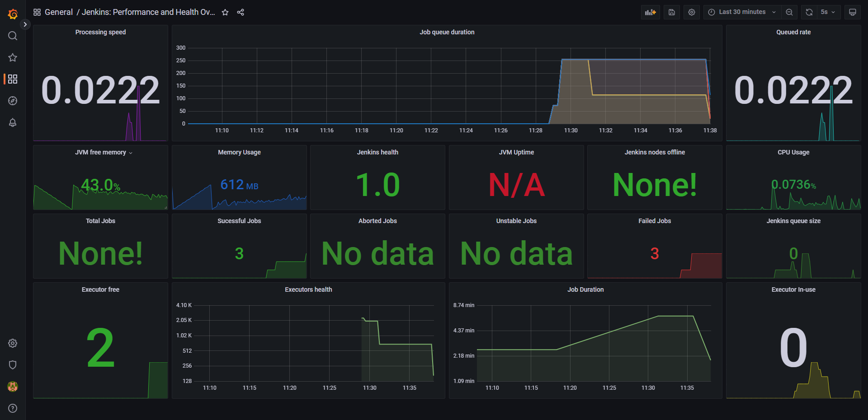868x420 pixels.
Task: Open the Executors health panel title
Action: (x=308, y=289)
